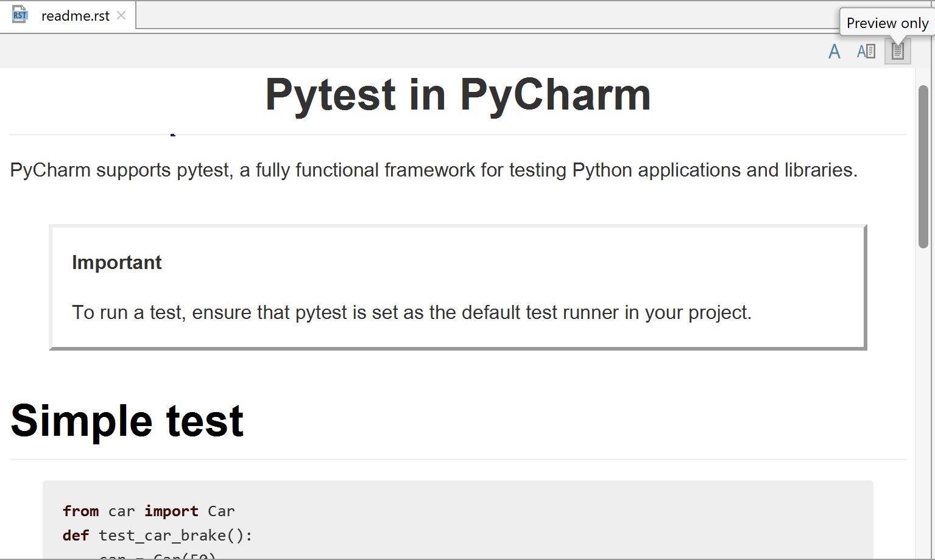This screenshot has width=935, height=560.
Task: Select the Editor and Preview split icon
Action: point(866,52)
